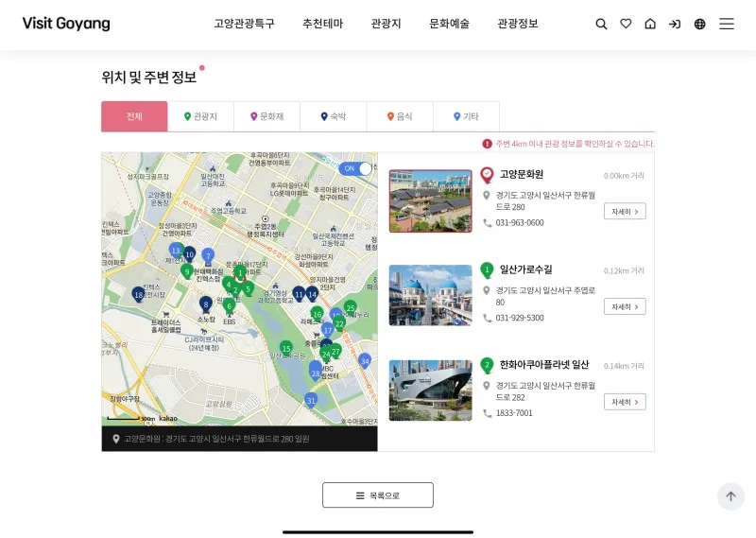Select the 숙박 filter tab
Screen dimensions: 756x538
click(x=334, y=116)
